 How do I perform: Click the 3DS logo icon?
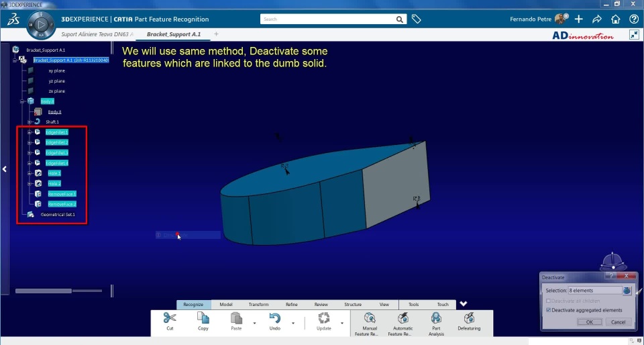(13, 19)
